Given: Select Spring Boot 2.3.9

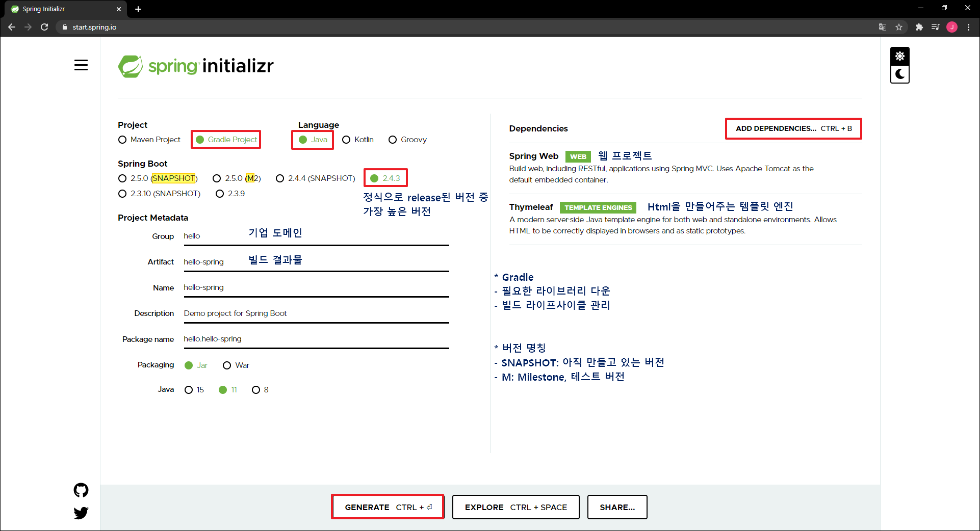Looking at the screenshot, I should coord(230,194).
